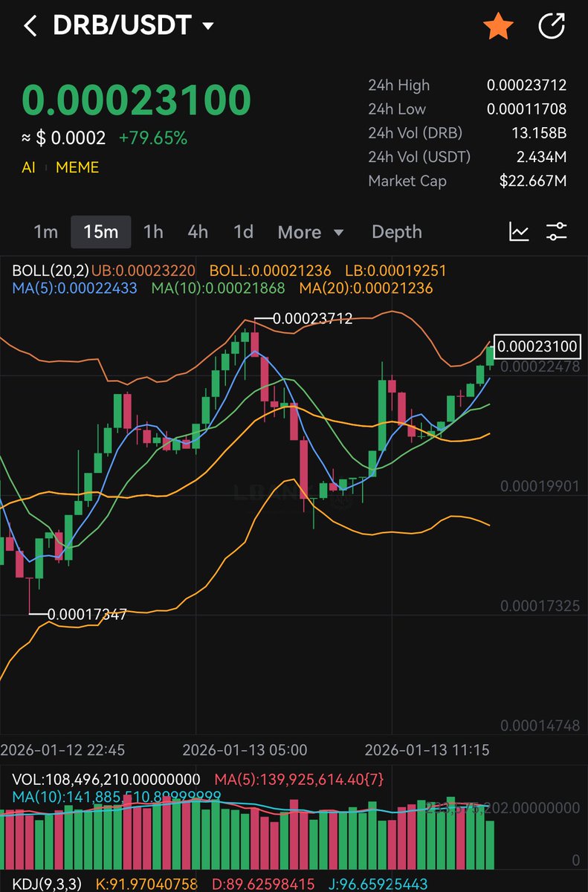Tap the MA(10):0.00021868 label
The height and width of the screenshot is (892, 588).
click(x=218, y=288)
